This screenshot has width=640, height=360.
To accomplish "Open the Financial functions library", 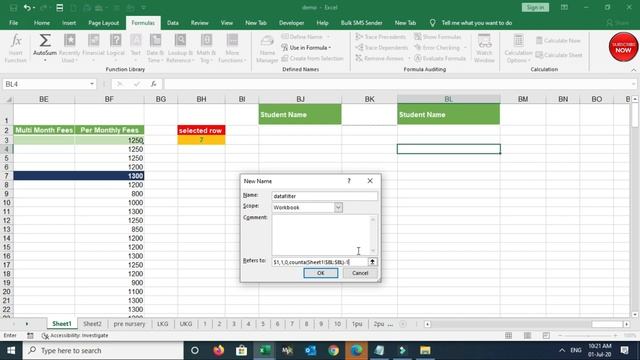I will coord(93,49).
